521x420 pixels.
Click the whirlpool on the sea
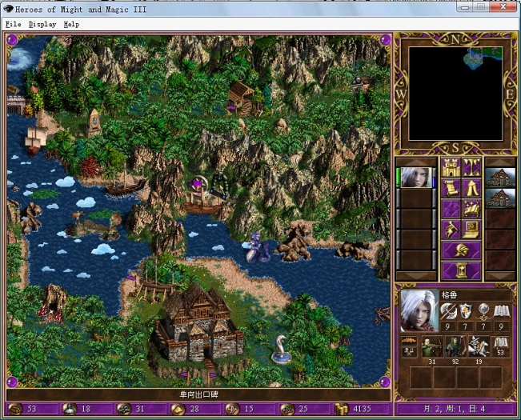pyautogui.click(x=21, y=60)
